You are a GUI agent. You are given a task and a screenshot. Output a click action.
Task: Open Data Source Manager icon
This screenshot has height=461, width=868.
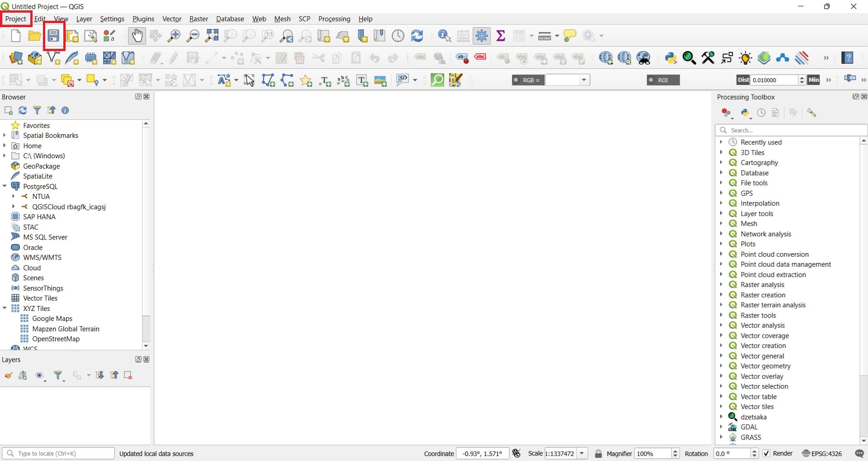tap(16, 58)
